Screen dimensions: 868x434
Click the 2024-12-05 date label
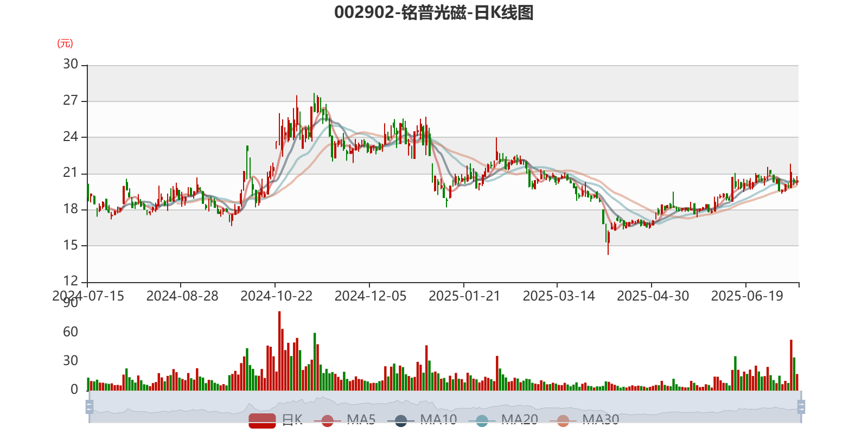tap(371, 296)
